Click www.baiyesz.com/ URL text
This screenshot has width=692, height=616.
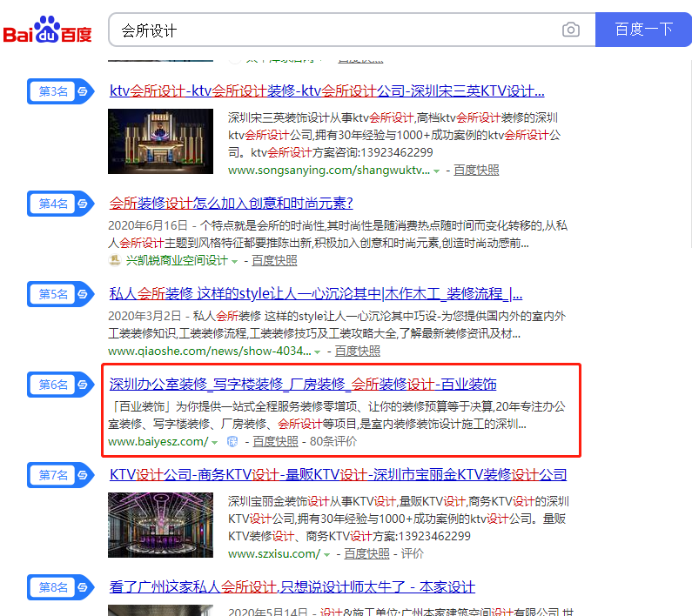158,442
